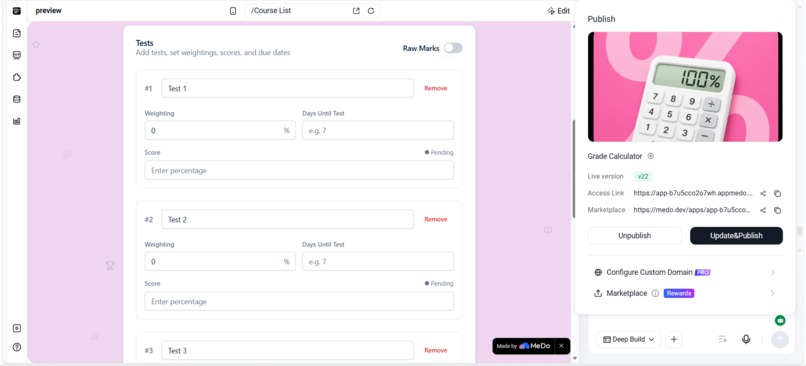The width and height of the screenshot is (806, 366).
Task: Click the Test 2 Score percentage field
Action: pos(299,301)
